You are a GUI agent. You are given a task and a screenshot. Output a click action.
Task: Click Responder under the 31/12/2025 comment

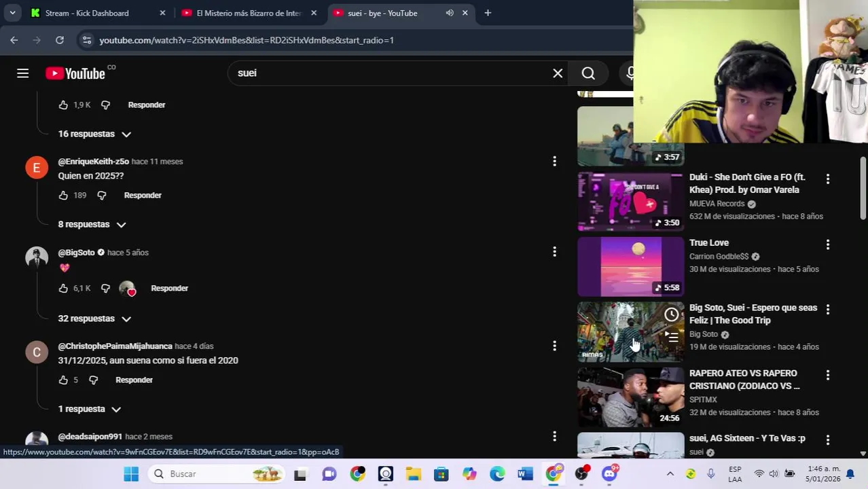click(x=134, y=380)
